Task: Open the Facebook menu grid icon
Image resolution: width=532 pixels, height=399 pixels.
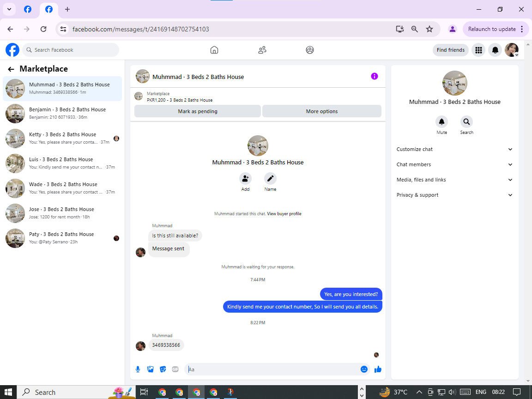Action: point(478,50)
